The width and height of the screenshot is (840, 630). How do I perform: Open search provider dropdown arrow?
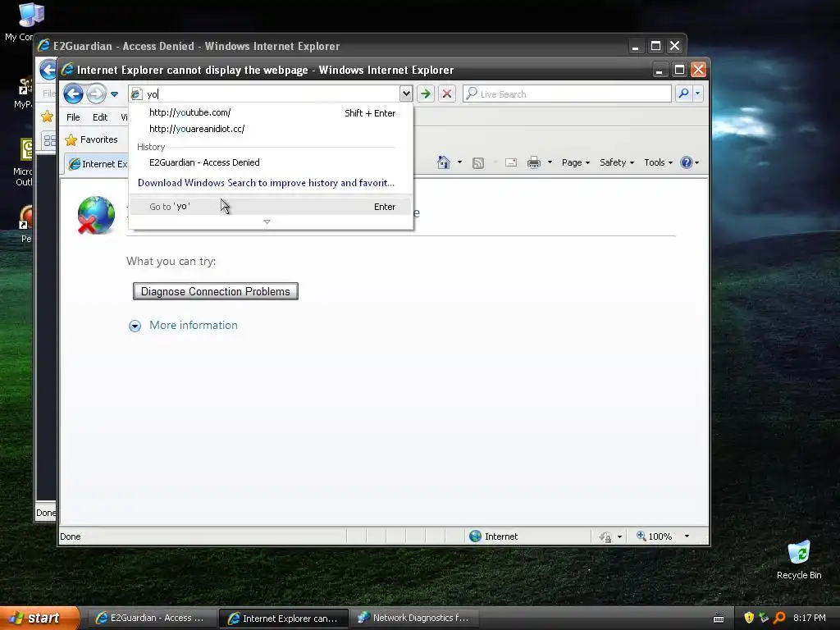(x=697, y=94)
